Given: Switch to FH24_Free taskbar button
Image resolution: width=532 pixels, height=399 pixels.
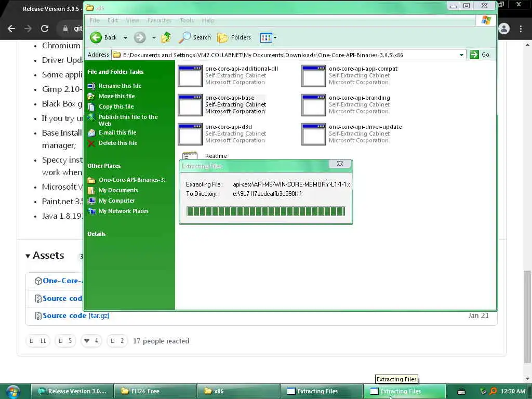Looking at the screenshot, I should (155, 391).
